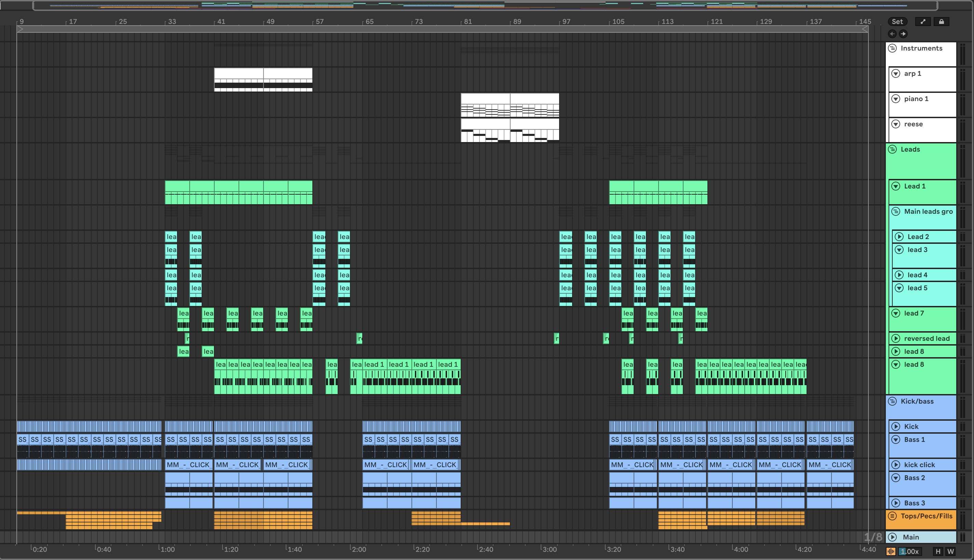Screen dimensions: 974x560
Task: Unfold the Lead 2 track
Action: click(899, 237)
